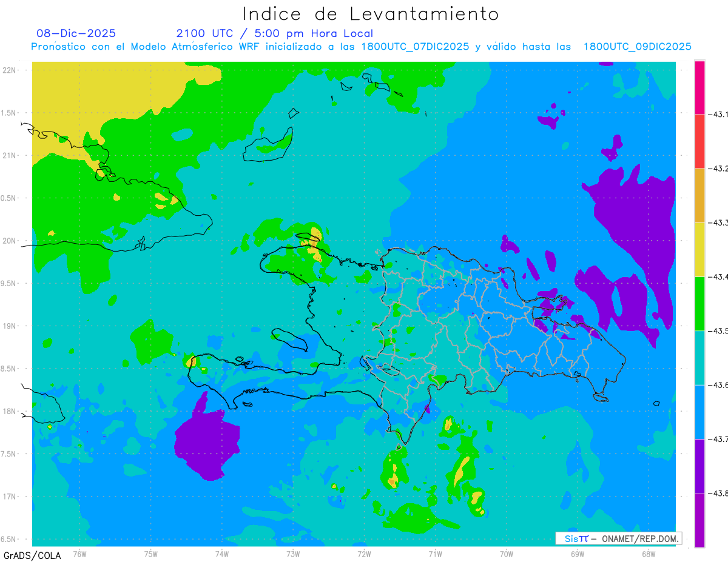
Task: Pick the orange color bar segment
Action: pyautogui.click(x=699, y=195)
